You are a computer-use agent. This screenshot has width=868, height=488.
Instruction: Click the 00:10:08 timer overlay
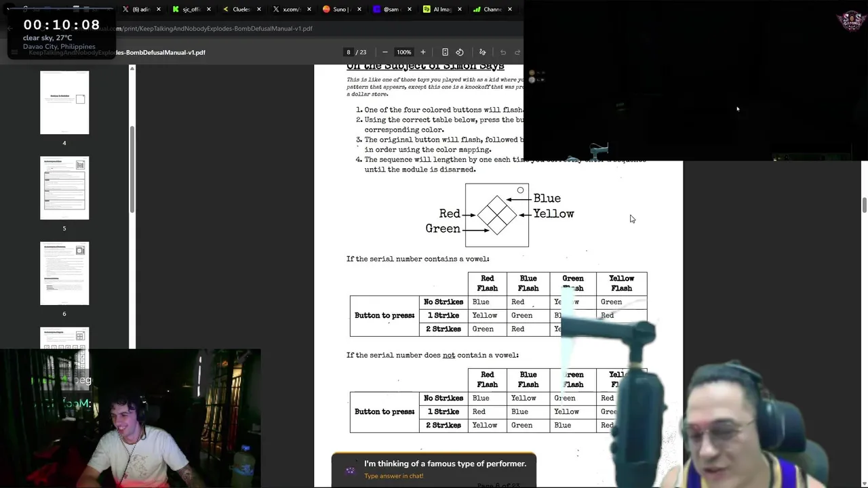coord(62,25)
